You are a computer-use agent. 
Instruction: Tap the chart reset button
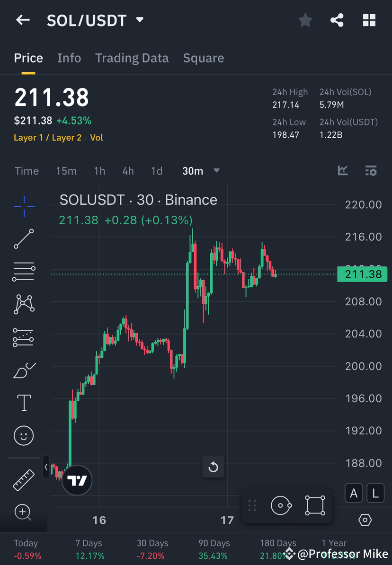214,467
